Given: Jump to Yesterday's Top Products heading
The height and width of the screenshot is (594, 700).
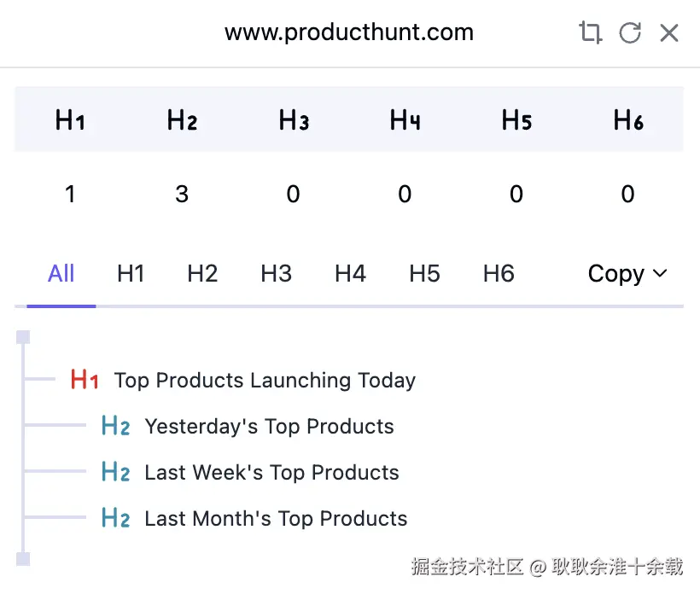Looking at the screenshot, I should 269,427.
